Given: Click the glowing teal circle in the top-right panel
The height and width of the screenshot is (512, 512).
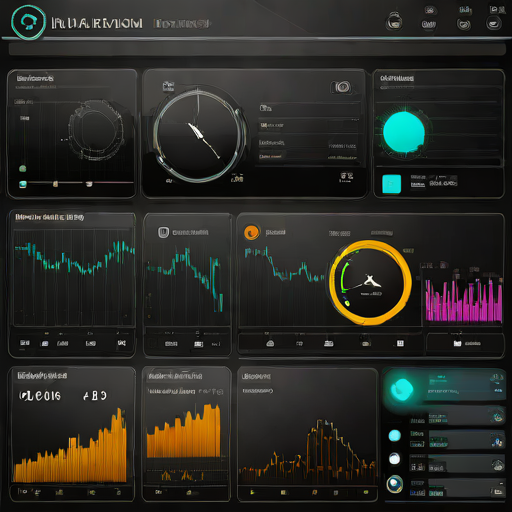Looking at the screenshot, I should point(404,132).
